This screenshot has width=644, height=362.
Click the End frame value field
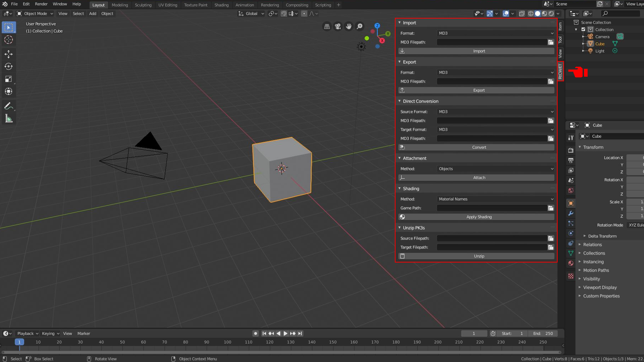click(543, 333)
